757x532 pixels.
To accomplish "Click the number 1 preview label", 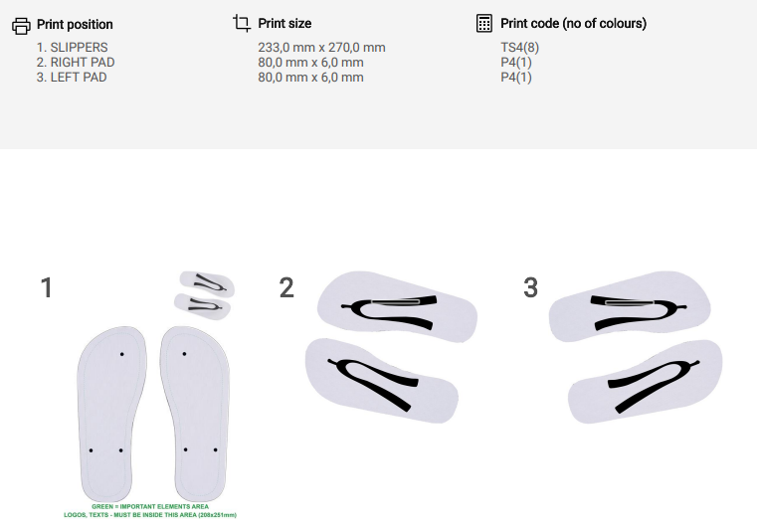I will tap(46, 288).
